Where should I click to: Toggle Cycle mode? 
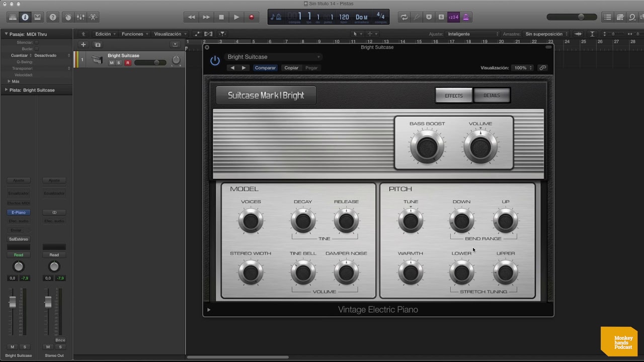[x=404, y=17]
